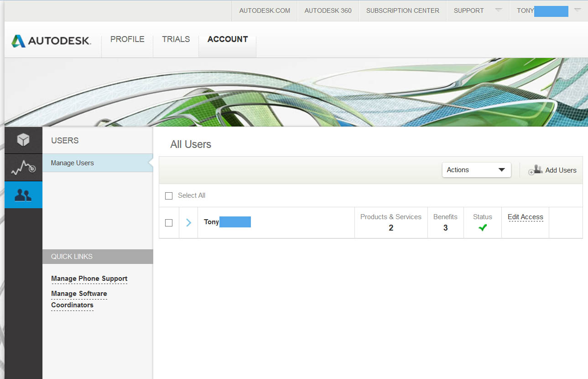Viewport: 588px width, 379px height.
Task: Open the Actions dropdown
Action: point(476,170)
